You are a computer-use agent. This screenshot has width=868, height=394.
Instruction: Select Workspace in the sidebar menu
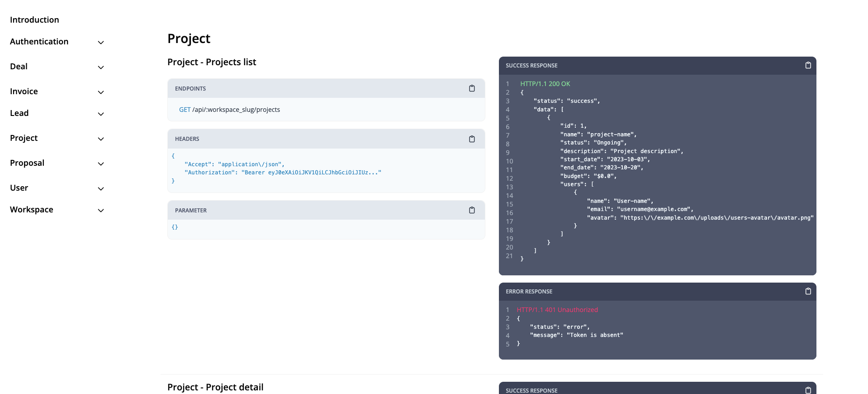tap(32, 210)
